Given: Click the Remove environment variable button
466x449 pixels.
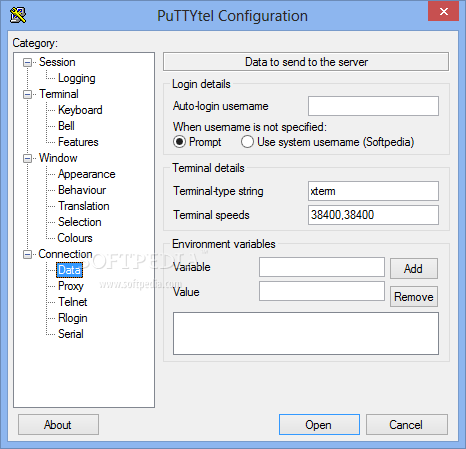Looking at the screenshot, I should pyautogui.click(x=414, y=297).
